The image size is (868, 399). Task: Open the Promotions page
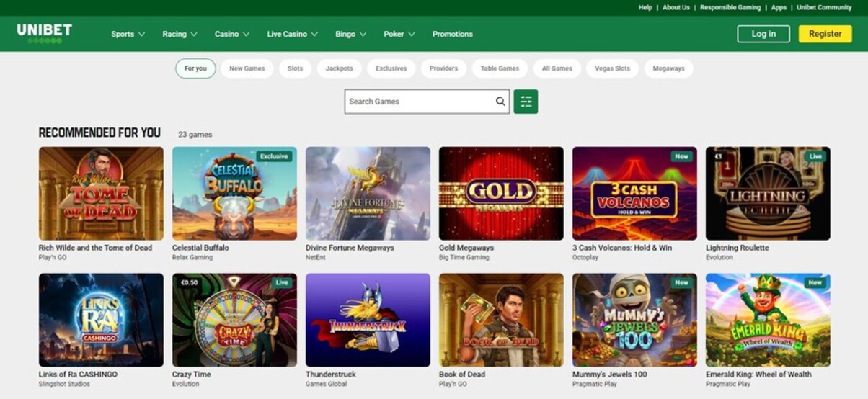click(452, 34)
